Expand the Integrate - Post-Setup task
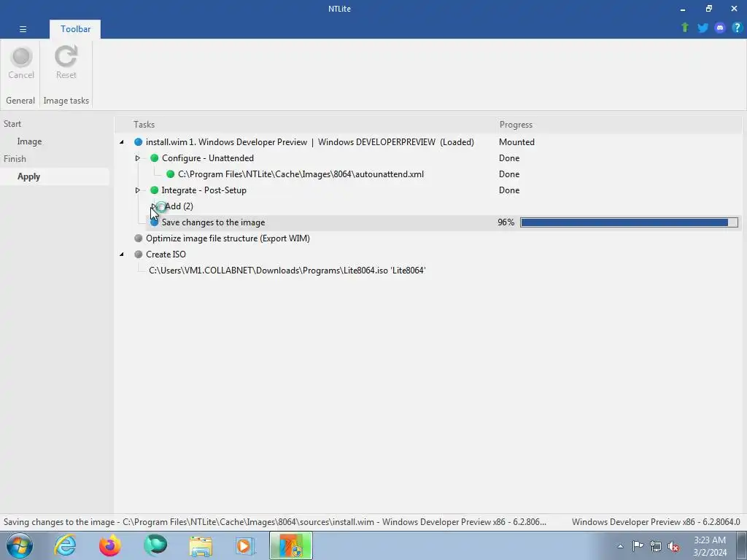 (x=138, y=190)
